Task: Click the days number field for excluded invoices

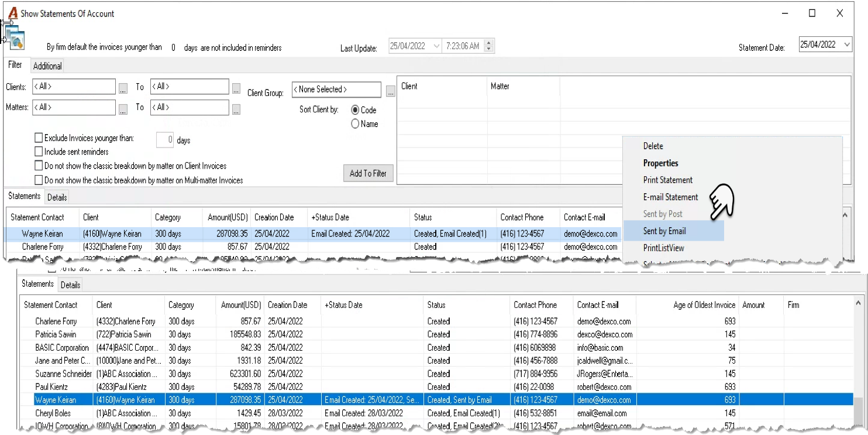Action: point(165,140)
